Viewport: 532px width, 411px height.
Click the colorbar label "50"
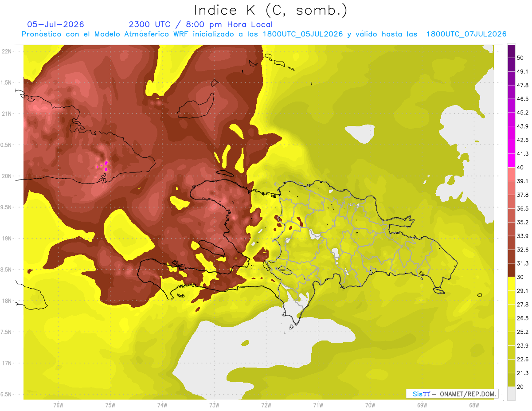click(520, 58)
